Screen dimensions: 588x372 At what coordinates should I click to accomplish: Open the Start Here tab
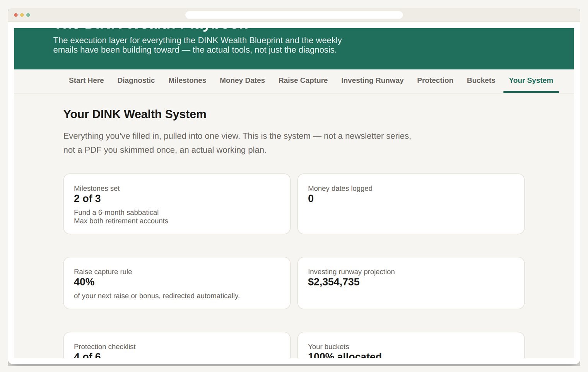click(86, 80)
